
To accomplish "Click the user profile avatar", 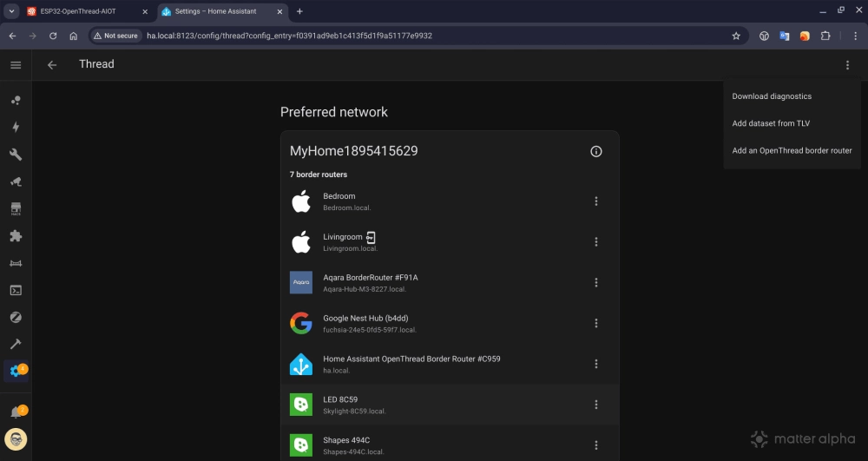I will coord(16,439).
